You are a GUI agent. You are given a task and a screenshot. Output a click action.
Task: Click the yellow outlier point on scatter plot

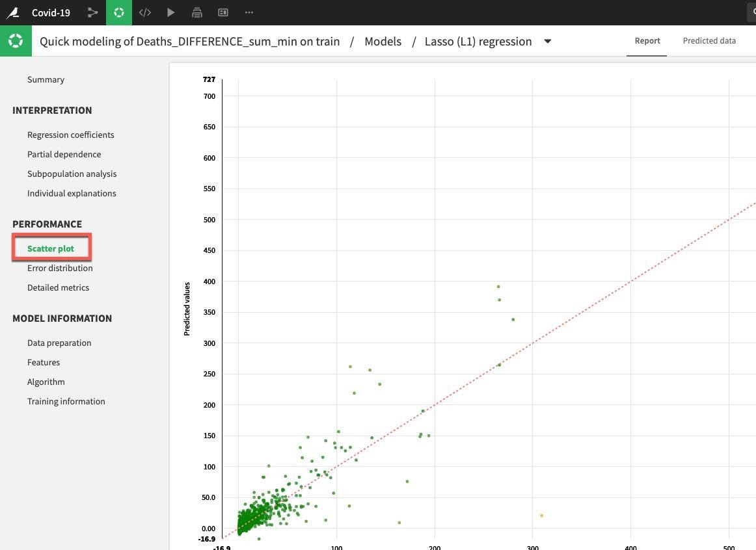click(x=541, y=516)
